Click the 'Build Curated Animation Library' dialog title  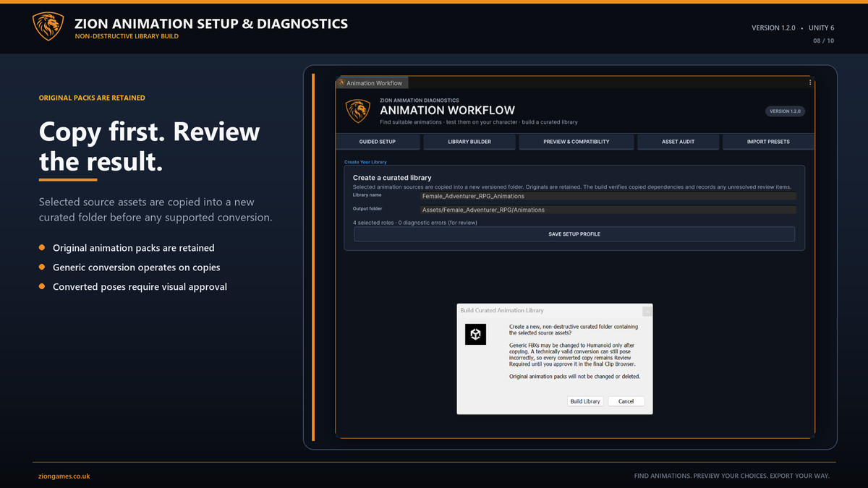502,310
